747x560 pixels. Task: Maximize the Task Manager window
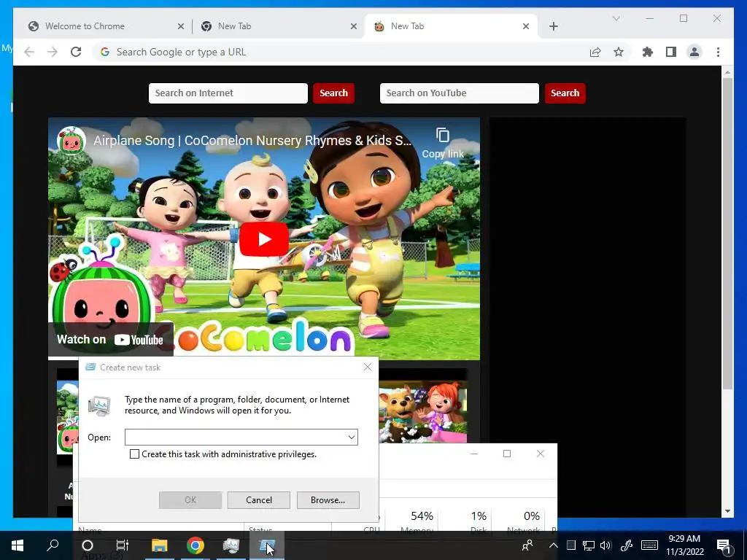[507, 454]
